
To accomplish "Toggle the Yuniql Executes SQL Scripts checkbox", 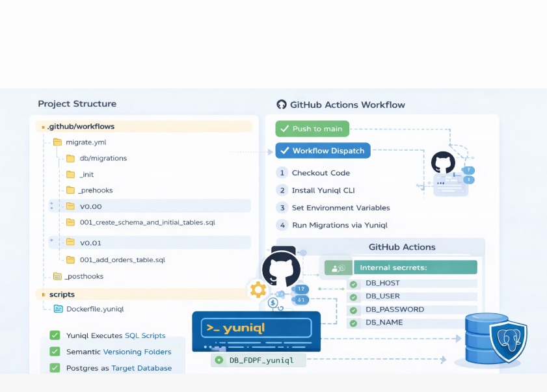I will pyautogui.click(x=54, y=335).
